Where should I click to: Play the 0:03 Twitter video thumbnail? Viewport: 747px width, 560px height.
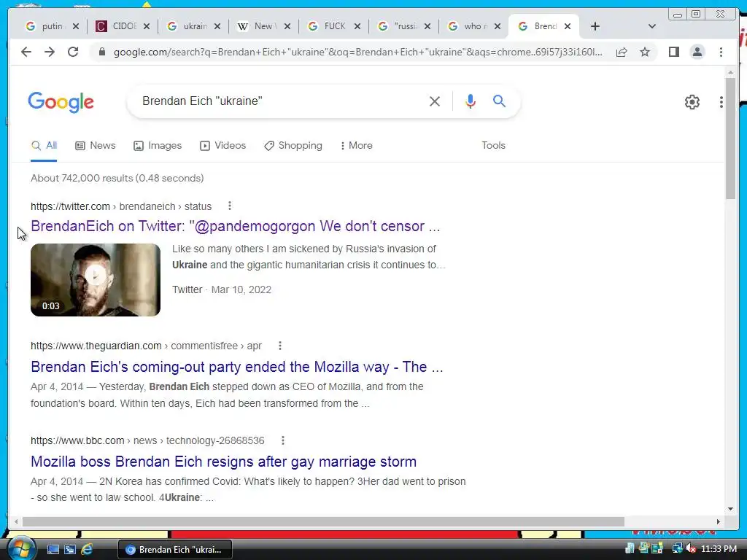click(96, 279)
